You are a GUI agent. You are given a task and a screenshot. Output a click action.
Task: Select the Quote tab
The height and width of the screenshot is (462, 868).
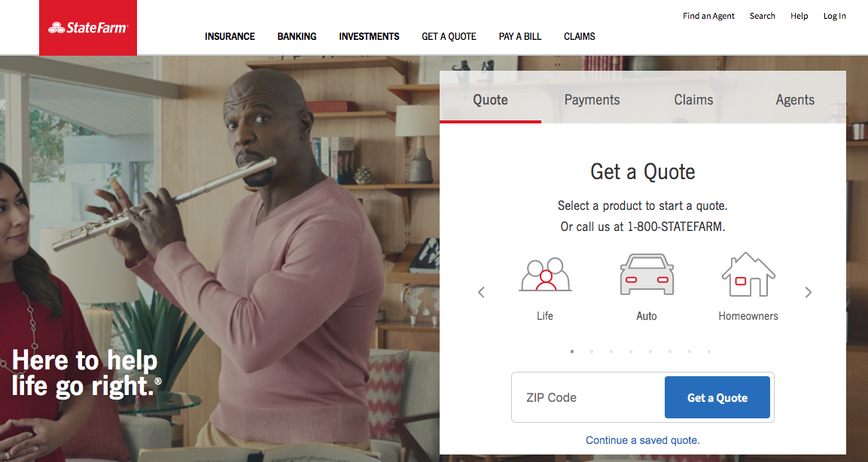(x=491, y=99)
